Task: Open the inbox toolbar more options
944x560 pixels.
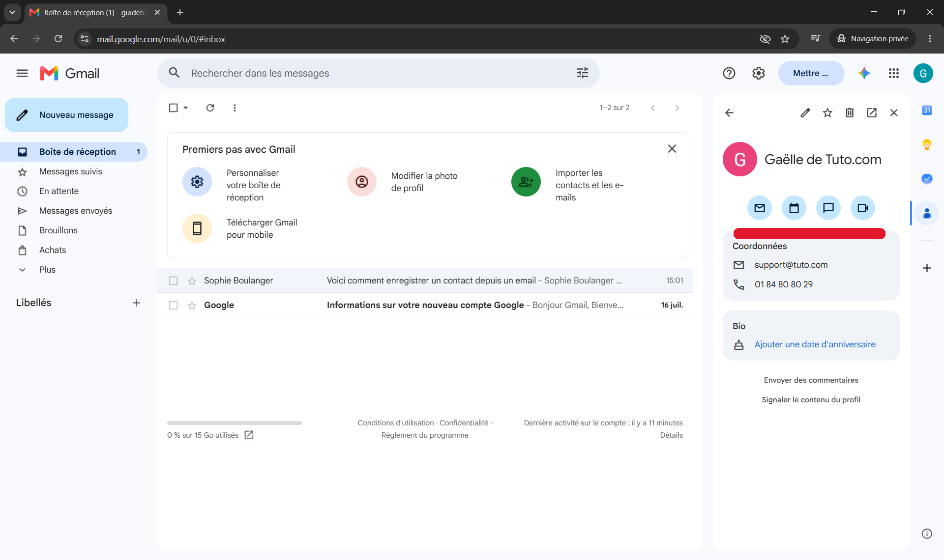Action: [x=235, y=108]
